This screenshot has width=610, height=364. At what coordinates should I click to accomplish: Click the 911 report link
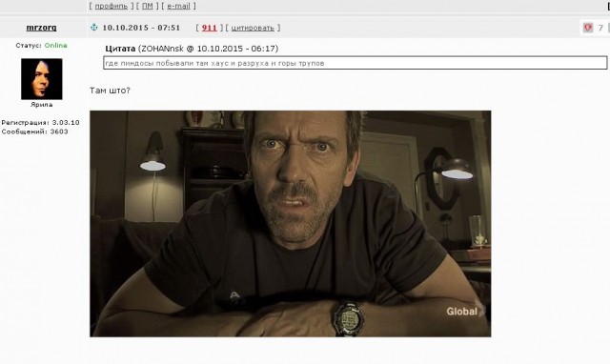[x=210, y=28]
